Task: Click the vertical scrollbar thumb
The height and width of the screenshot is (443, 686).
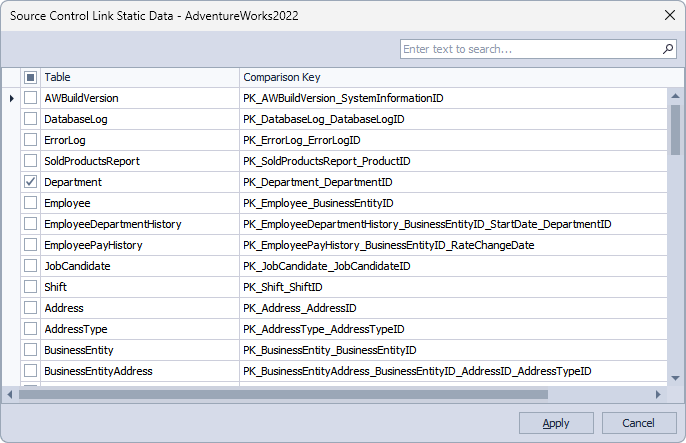Action: pos(676,129)
